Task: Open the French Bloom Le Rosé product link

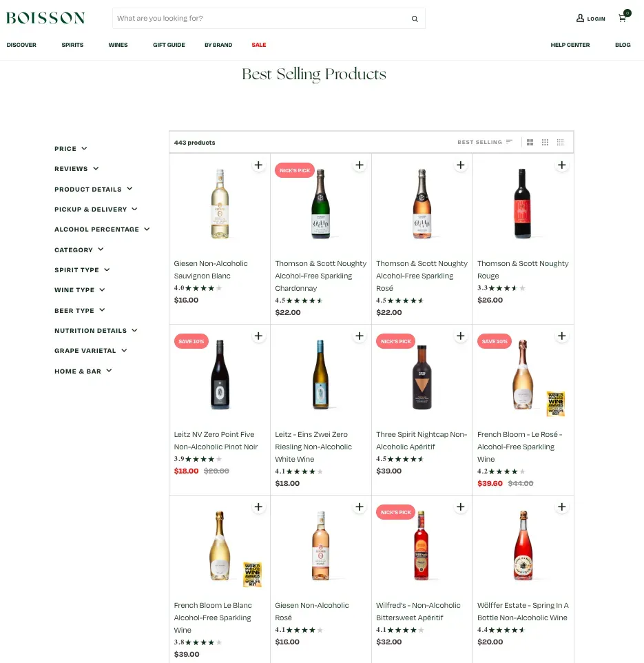Action: (x=520, y=447)
